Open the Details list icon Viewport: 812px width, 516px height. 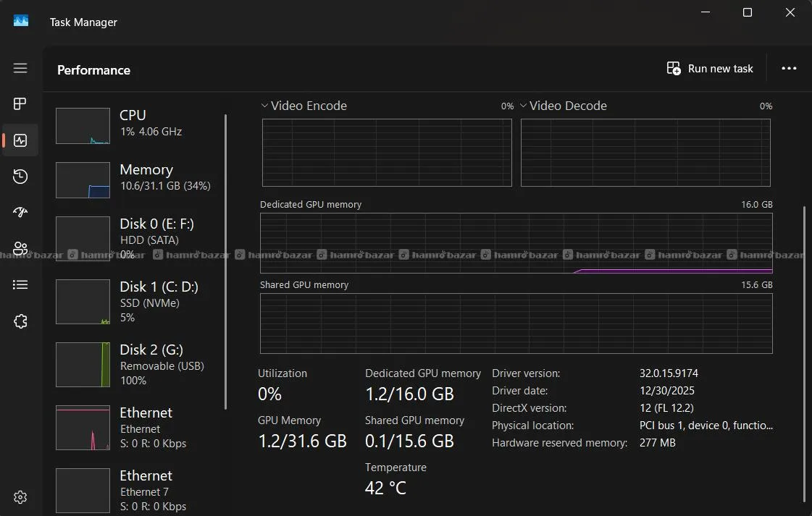pos(20,284)
